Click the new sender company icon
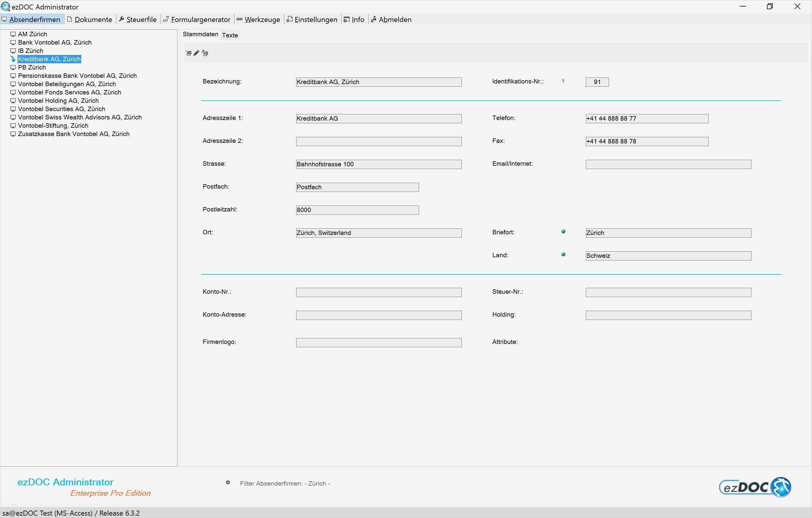 pyautogui.click(x=188, y=53)
